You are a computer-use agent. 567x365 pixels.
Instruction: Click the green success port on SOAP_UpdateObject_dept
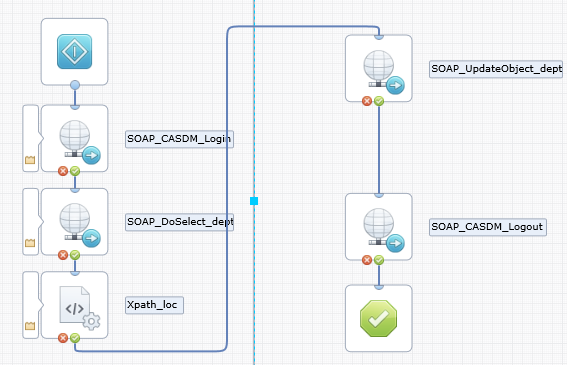(x=379, y=101)
